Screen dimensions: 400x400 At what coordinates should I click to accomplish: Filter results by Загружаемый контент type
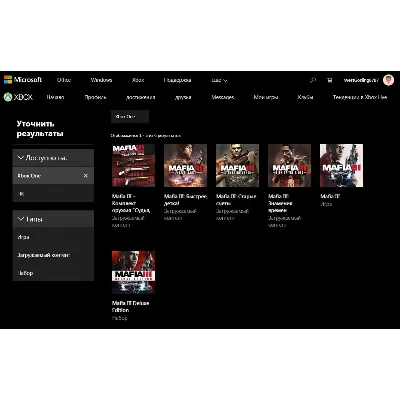(53, 255)
